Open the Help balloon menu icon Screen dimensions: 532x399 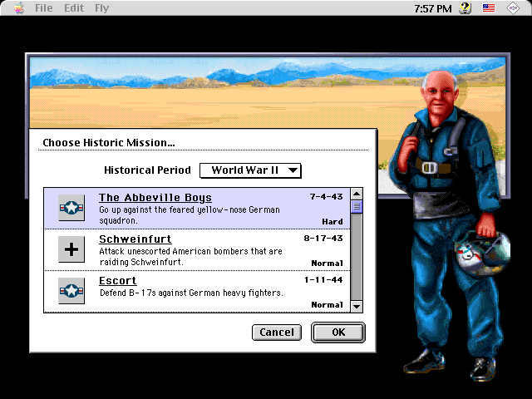pos(465,7)
